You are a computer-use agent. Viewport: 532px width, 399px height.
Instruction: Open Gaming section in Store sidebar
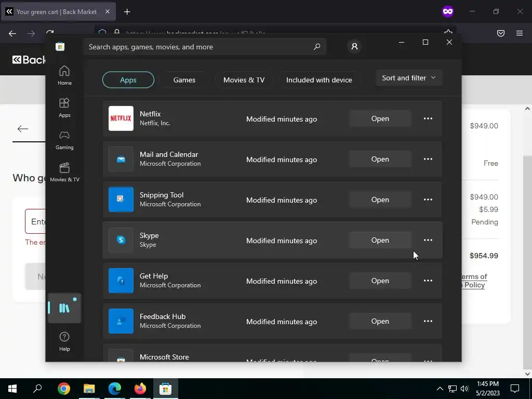point(64,140)
